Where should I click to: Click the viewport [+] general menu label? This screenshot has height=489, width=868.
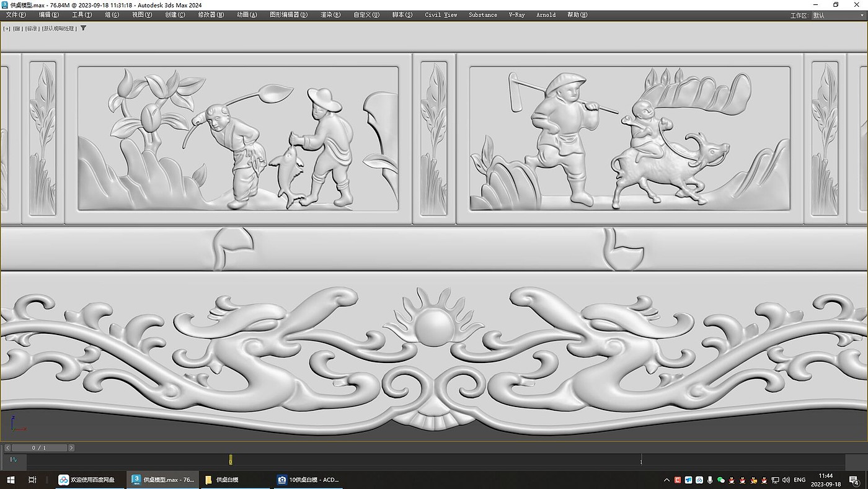7,29
